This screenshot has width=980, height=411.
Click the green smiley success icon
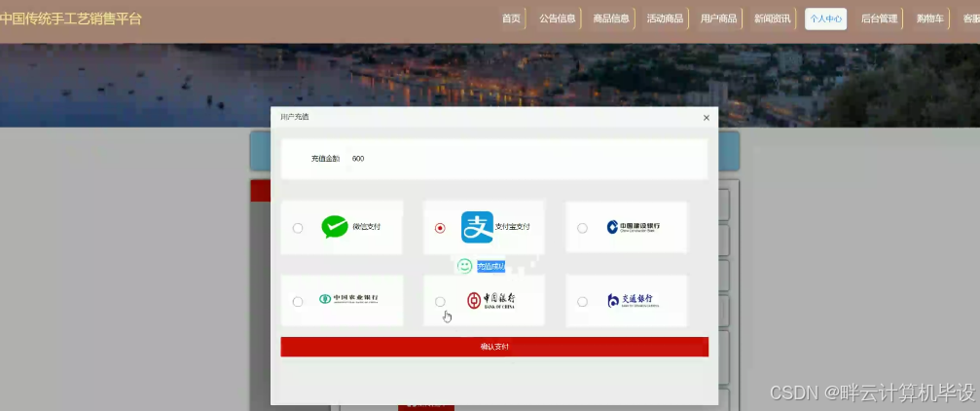[464, 266]
